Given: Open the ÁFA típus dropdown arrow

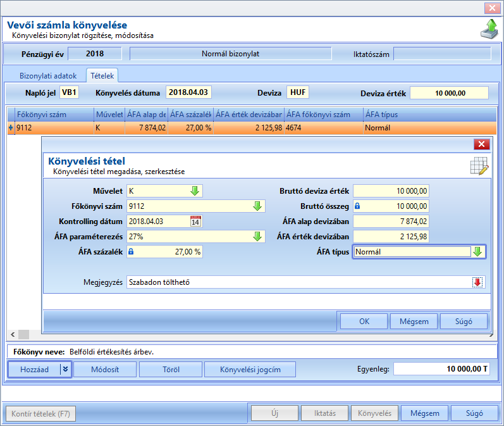Looking at the screenshot, I should click(477, 251).
